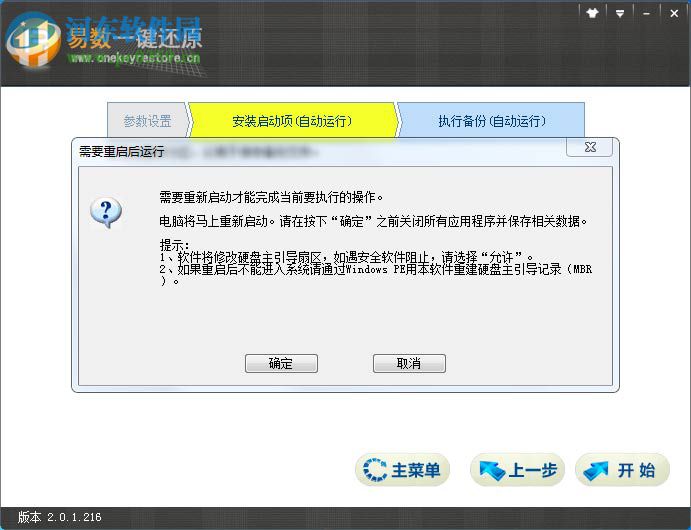Select the 执行备份(自动运行) step tab

491,121
